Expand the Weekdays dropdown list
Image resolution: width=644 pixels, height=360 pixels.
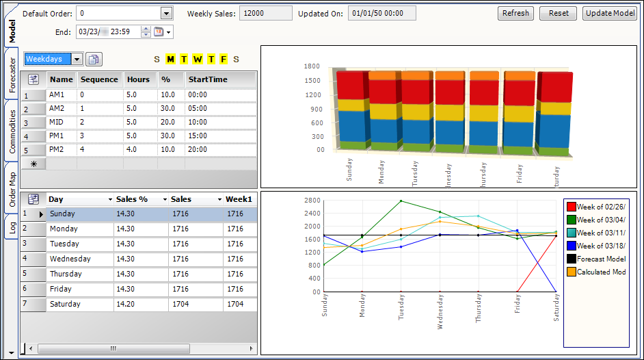77,60
